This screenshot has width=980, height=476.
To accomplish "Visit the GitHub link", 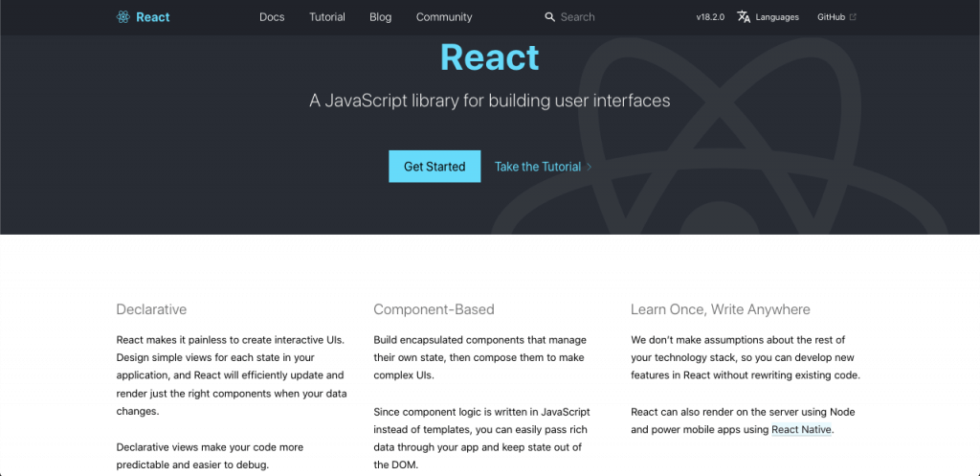I will pos(832,17).
